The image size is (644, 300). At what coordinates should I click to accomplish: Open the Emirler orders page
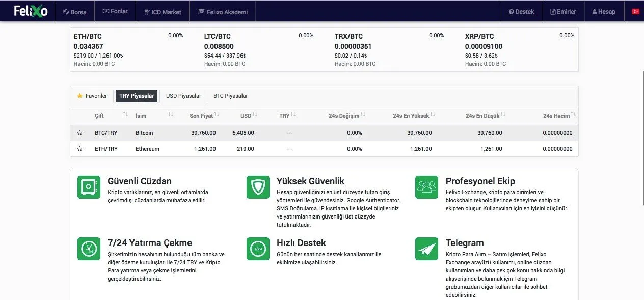tap(563, 11)
